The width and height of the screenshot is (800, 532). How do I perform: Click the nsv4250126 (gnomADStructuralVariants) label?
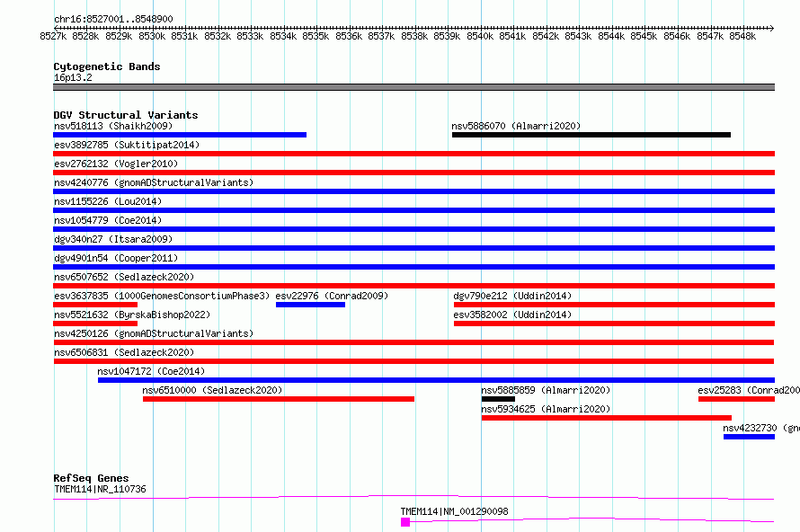click(x=154, y=333)
